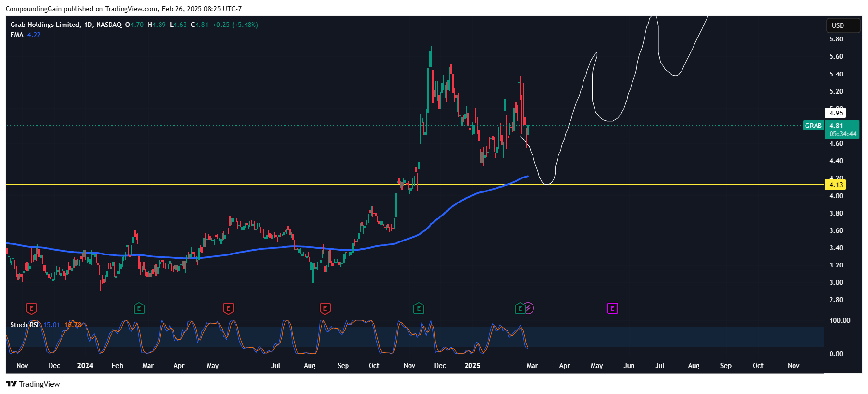Viewport: 868px width, 394px height.
Task: Click the low value L4.63 in the legend
Action: pyautogui.click(x=178, y=25)
